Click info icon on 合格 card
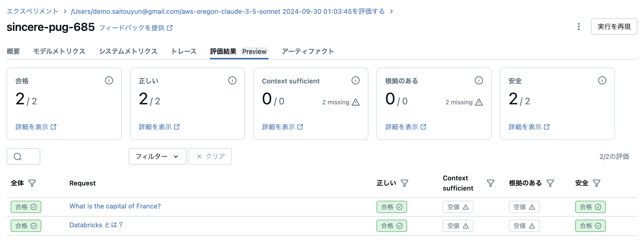Viewport: 644px width, 249px height. [x=109, y=81]
